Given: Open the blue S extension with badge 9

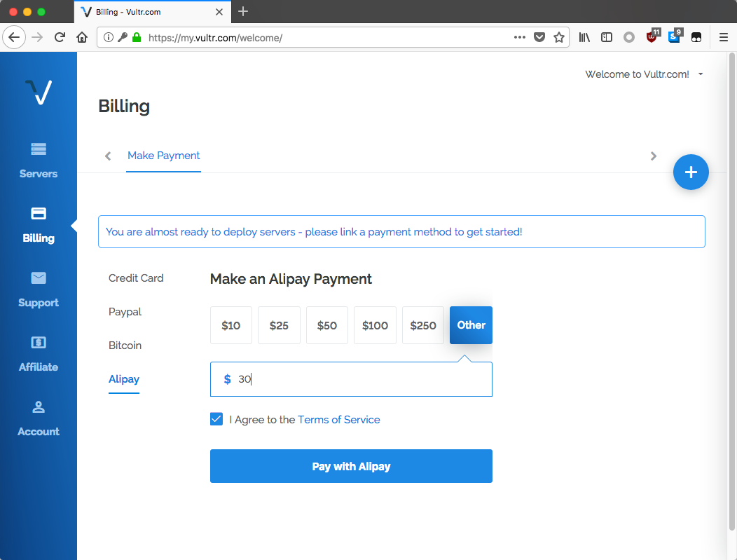Looking at the screenshot, I should [x=675, y=36].
